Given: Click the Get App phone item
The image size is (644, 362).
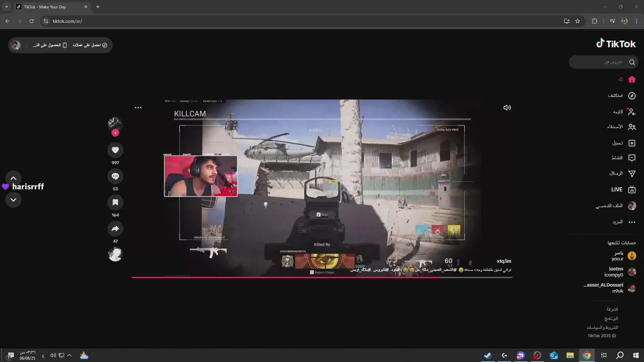Looking at the screenshot, I should pyautogui.click(x=50, y=45).
